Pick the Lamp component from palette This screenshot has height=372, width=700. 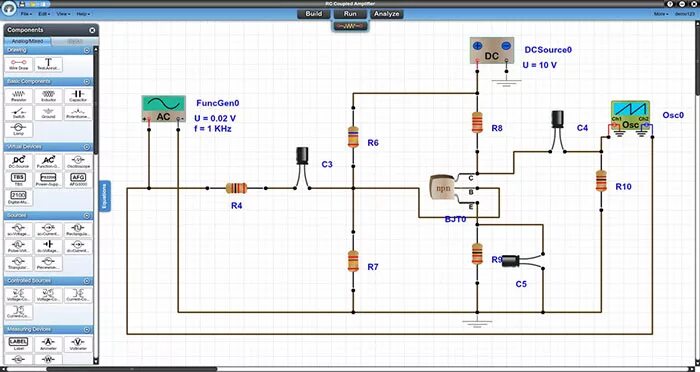[x=19, y=130]
